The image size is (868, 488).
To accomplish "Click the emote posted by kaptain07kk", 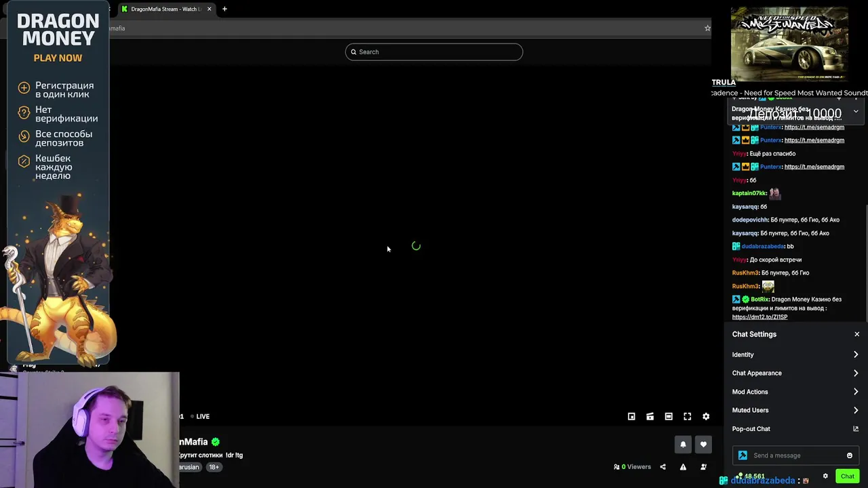I will pyautogui.click(x=774, y=193).
